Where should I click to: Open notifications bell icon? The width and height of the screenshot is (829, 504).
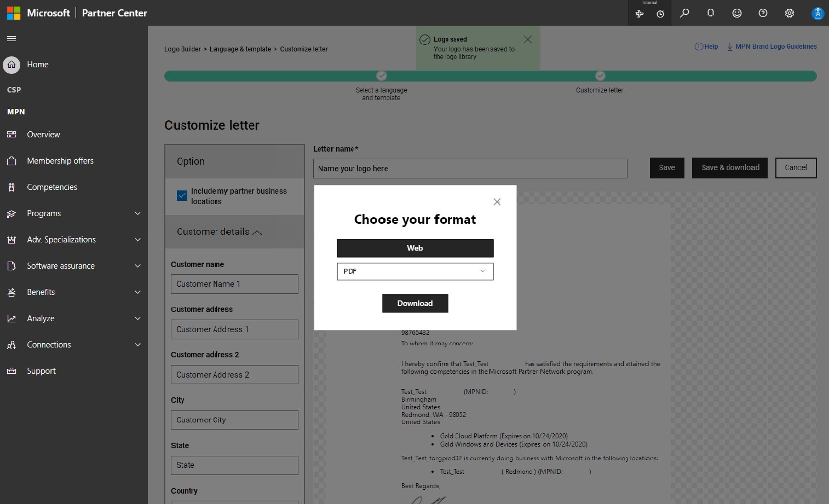click(711, 13)
